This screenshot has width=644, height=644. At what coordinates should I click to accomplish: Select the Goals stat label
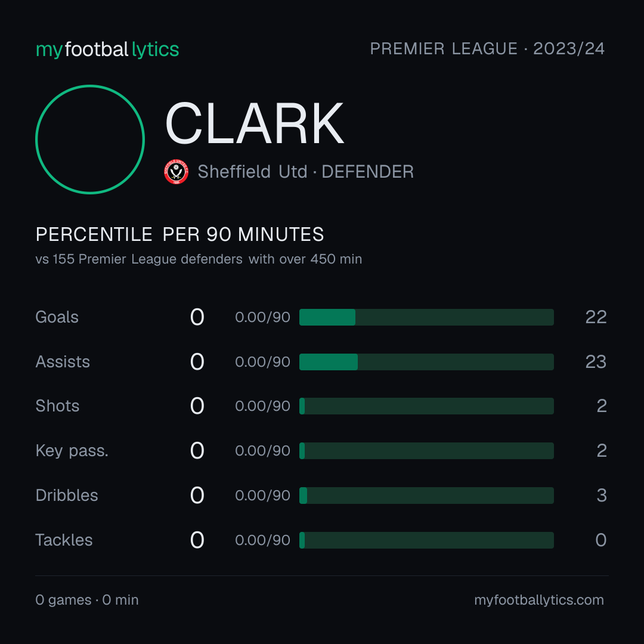57,317
